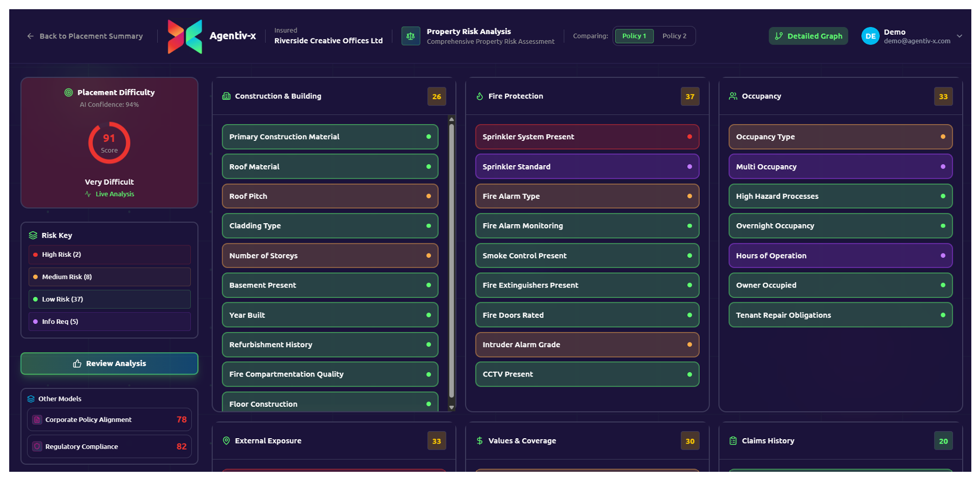Click the Values & Coverage dollar icon
Viewport: 980px width, 481px height.
(x=480, y=441)
